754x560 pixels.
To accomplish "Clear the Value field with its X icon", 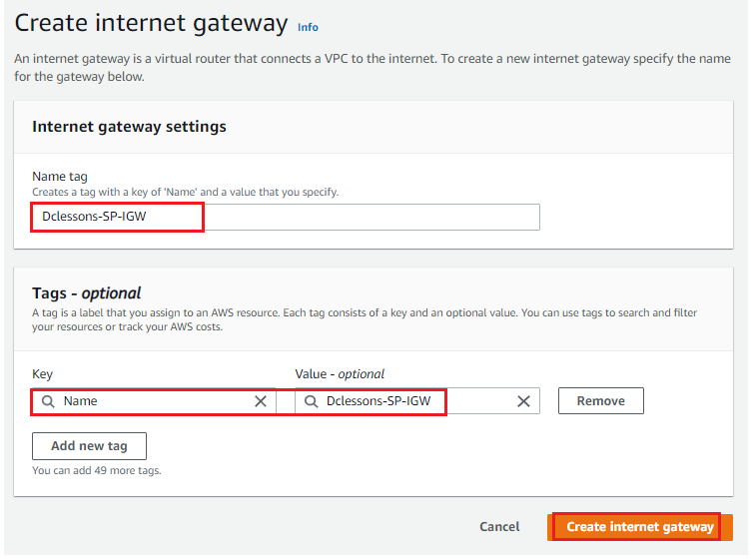I will click(523, 401).
